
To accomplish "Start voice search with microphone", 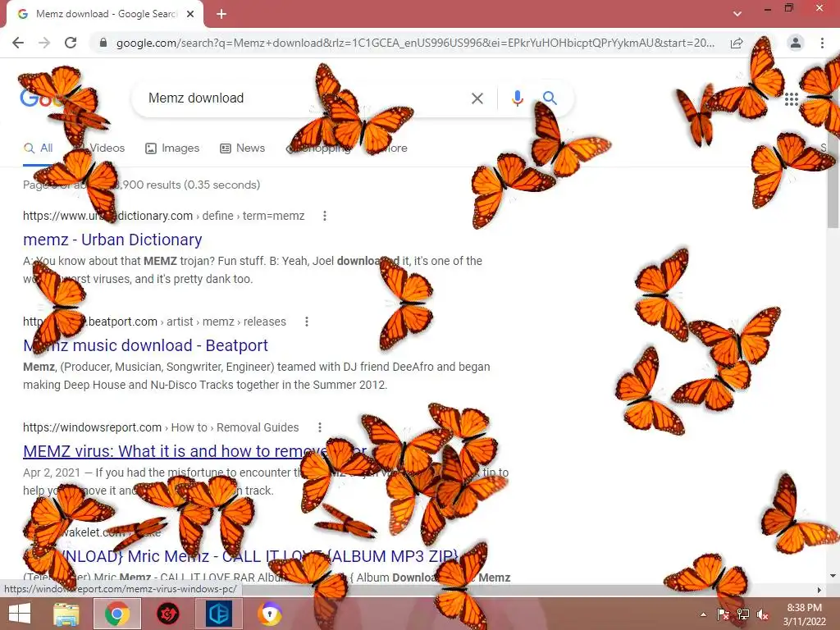I will click(x=517, y=98).
